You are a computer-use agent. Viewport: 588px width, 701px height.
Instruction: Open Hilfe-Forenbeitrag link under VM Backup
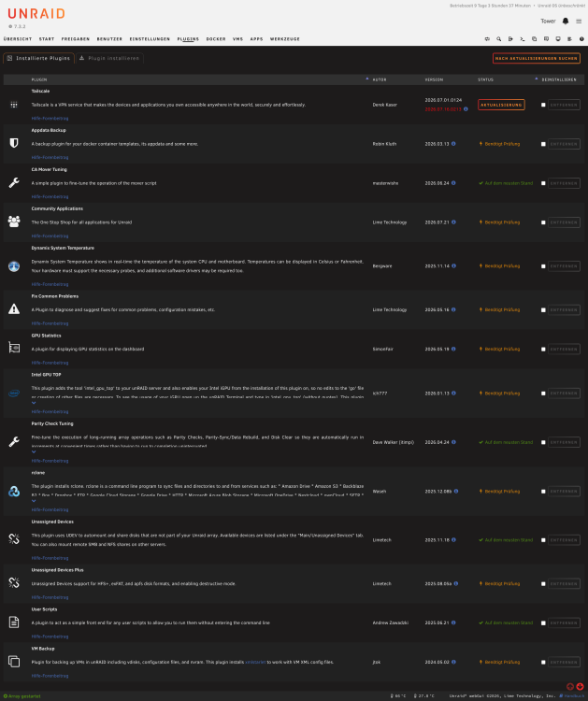pyautogui.click(x=50, y=676)
